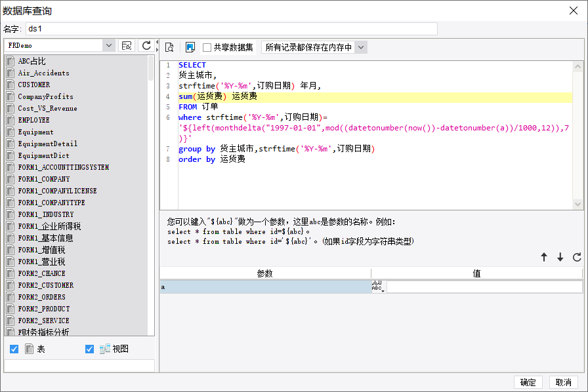Screen dimensions: 588x392
Task: Select FORM2_SERVICE table
Action: pyautogui.click(x=43, y=321)
